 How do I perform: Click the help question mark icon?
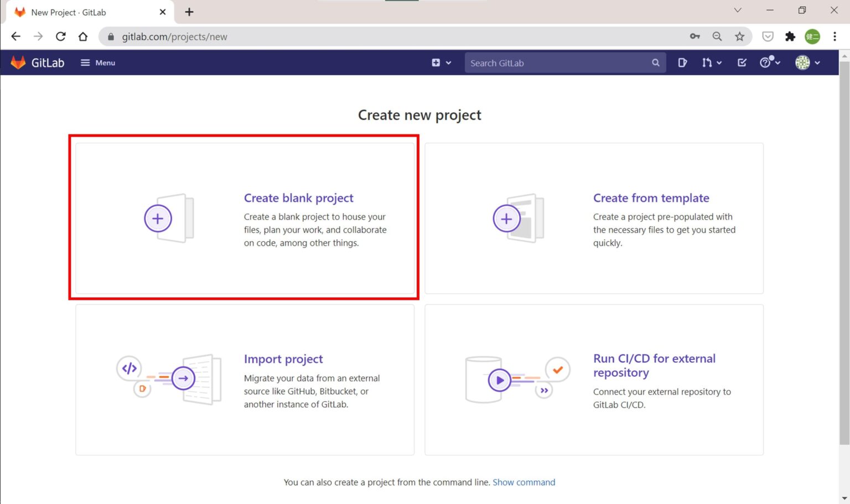pyautogui.click(x=765, y=63)
